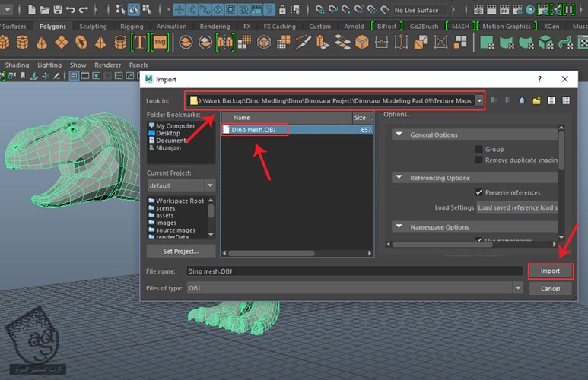This screenshot has width=588, height=380.
Task: Click the Import button
Action: (549, 271)
